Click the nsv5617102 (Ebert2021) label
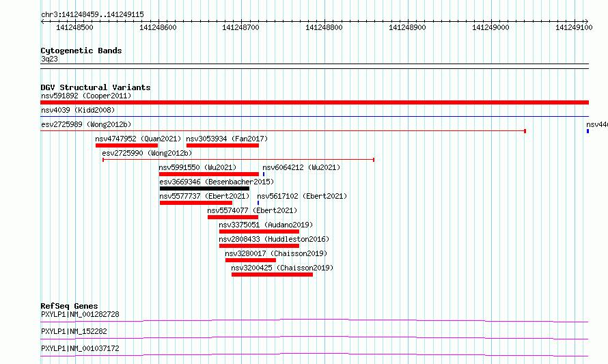The width and height of the screenshot is (608, 364). [x=302, y=196]
